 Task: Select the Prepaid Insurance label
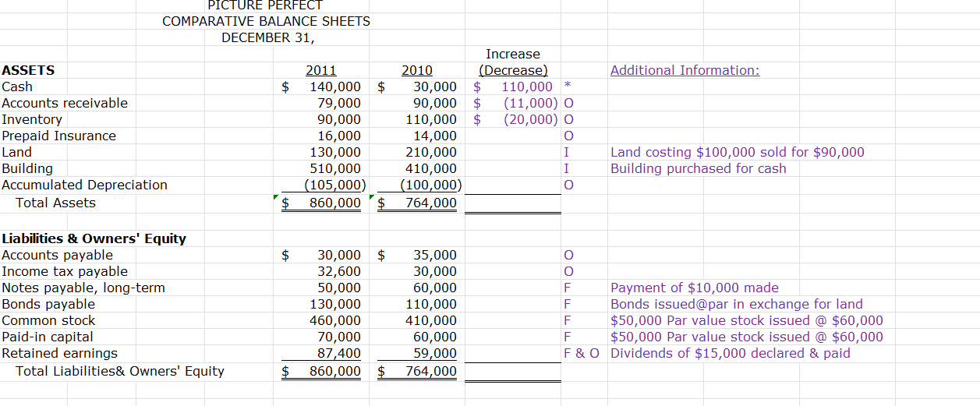58,136
